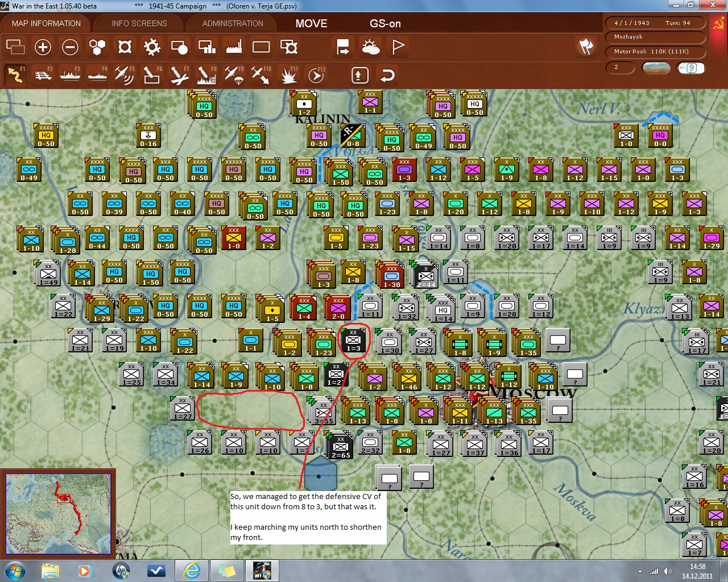Open the gear settings icon
This screenshot has width=728, height=582.
[x=152, y=47]
